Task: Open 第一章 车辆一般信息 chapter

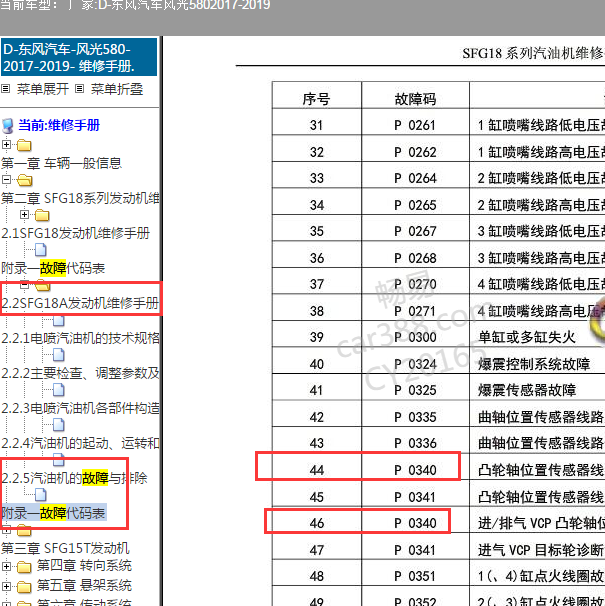Action: (x=61, y=163)
